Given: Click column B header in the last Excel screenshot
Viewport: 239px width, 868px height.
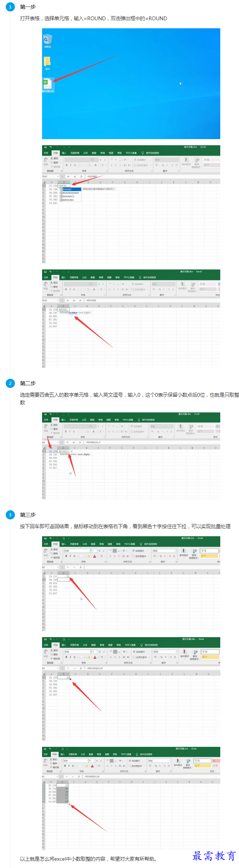Looking at the screenshot, I should click(x=62, y=782).
